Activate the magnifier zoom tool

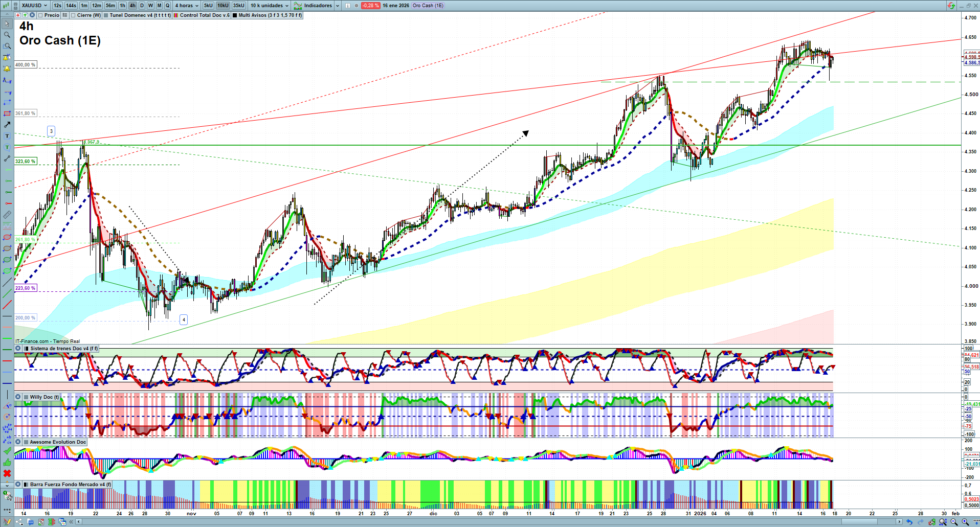(x=7, y=35)
